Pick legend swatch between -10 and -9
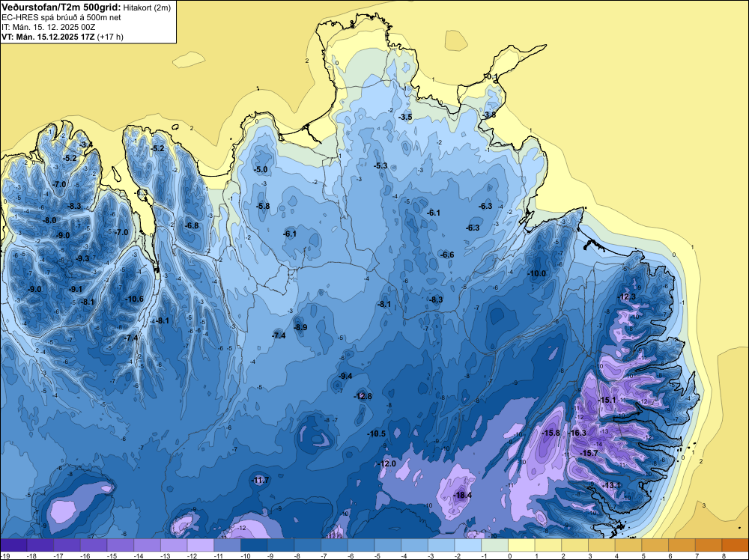 click(254, 545)
